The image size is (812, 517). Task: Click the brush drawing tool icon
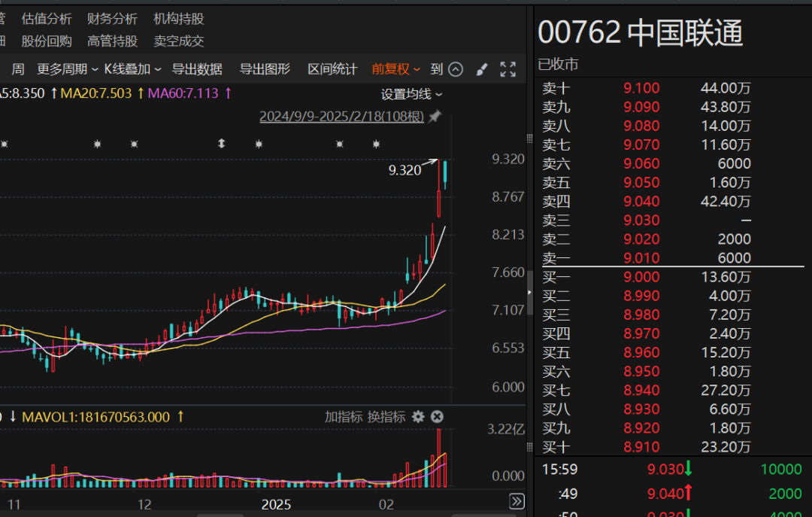482,69
